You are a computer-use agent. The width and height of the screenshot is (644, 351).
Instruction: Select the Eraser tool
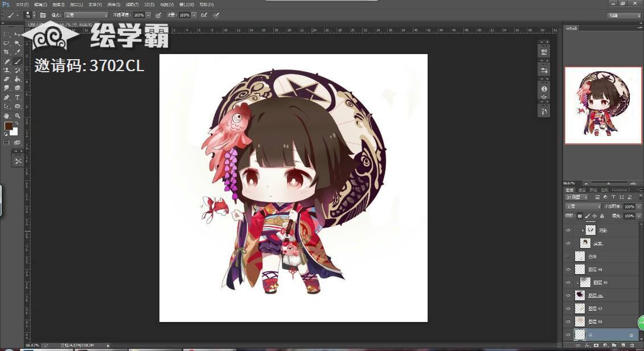coord(7,79)
